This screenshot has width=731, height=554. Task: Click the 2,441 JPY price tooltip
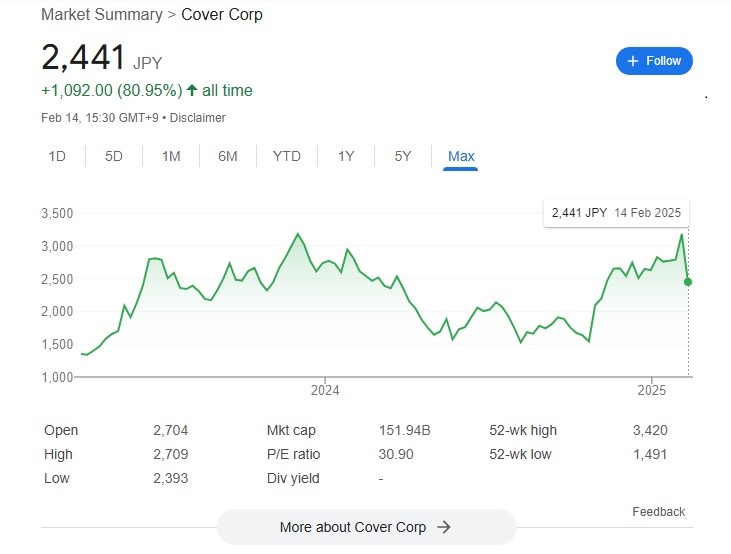click(616, 213)
